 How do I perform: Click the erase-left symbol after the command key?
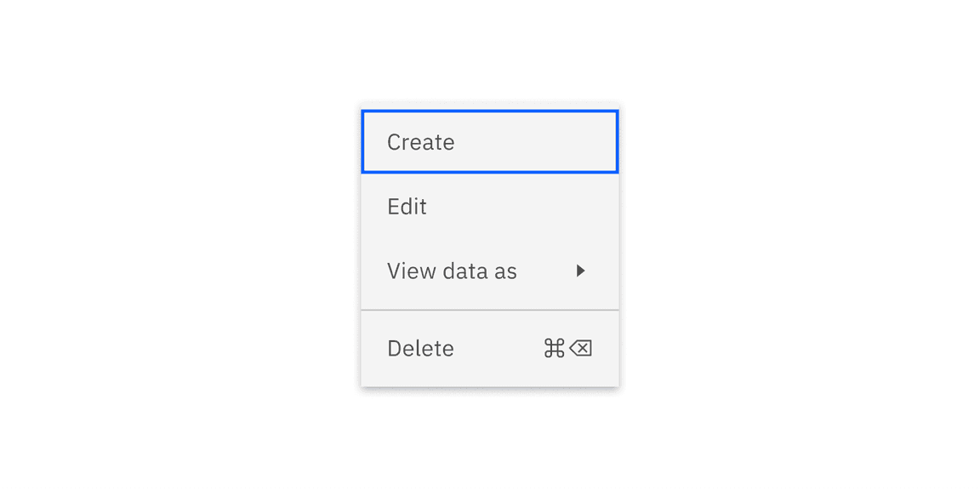[x=580, y=348]
